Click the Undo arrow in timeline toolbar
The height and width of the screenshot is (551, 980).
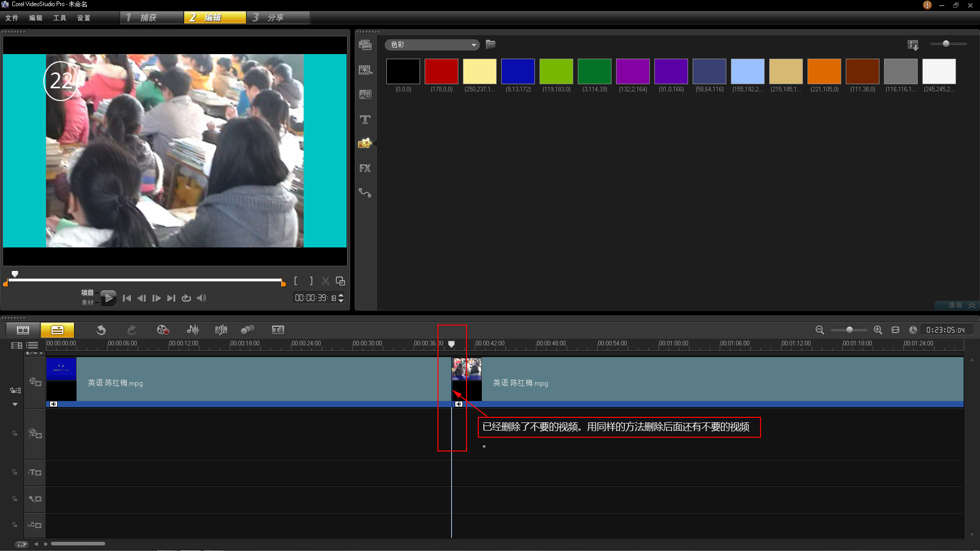click(101, 330)
